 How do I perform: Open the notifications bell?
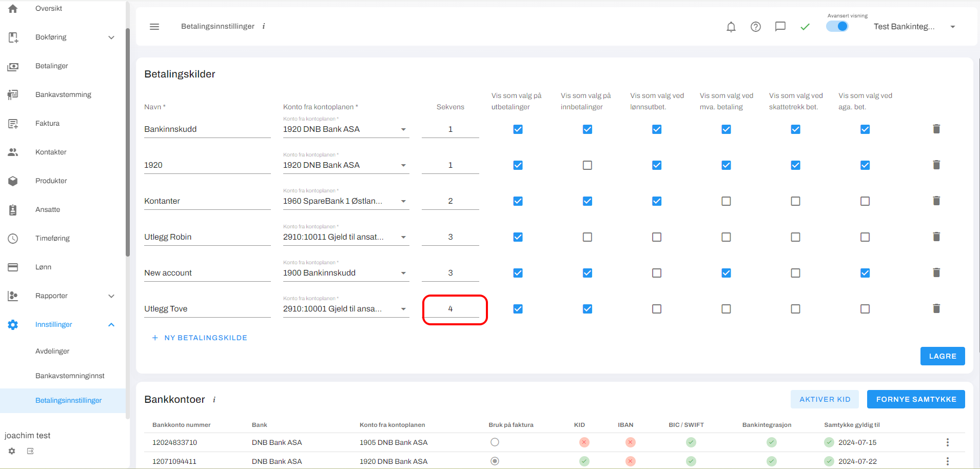tap(731, 27)
